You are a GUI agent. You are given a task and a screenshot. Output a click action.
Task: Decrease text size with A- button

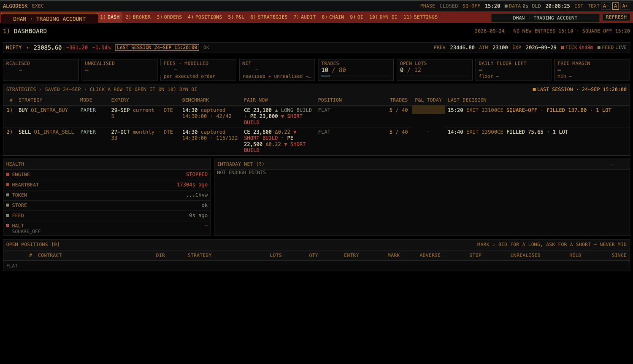pos(606,6)
